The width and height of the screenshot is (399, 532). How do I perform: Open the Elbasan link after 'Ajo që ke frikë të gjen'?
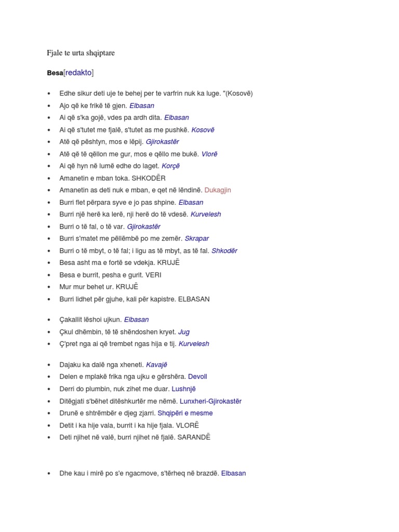pos(141,105)
